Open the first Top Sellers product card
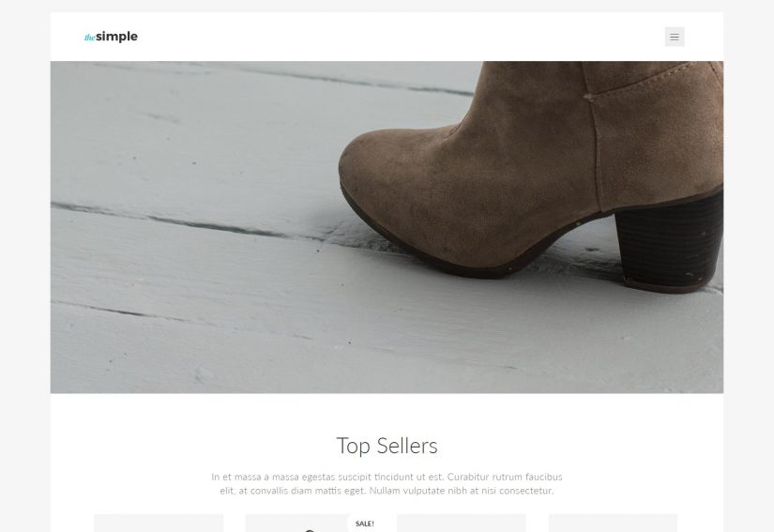The width and height of the screenshot is (774, 532). pos(159,524)
